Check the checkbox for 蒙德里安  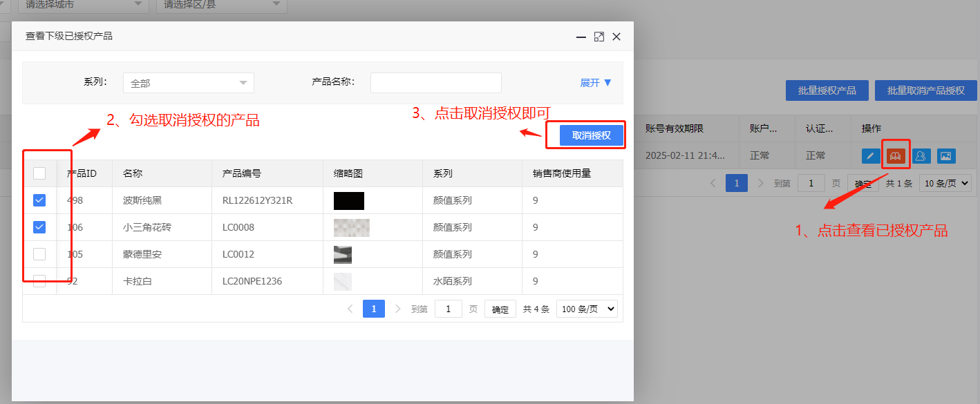pos(39,254)
